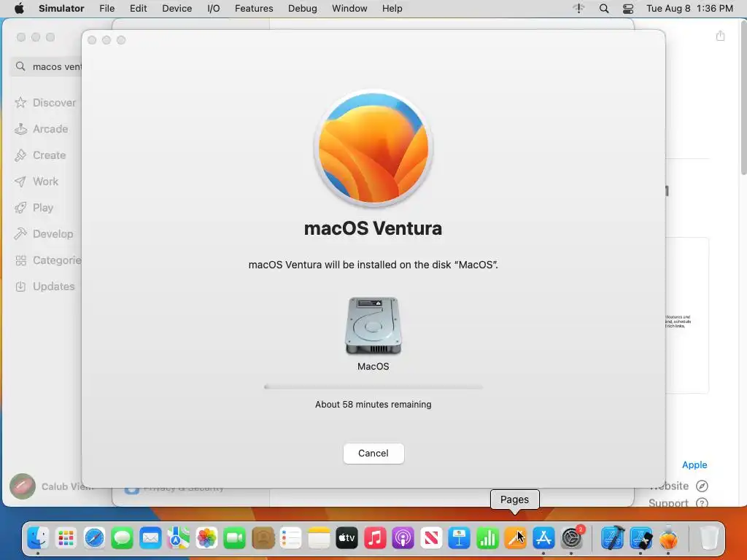Image resolution: width=747 pixels, height=560 pixels.
Task: Open Music app in the dock
Action: coord(375,539)
